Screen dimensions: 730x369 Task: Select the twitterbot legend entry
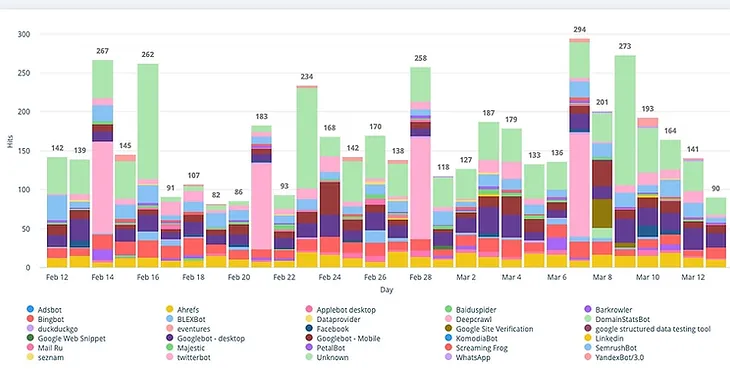coord(188,357)
